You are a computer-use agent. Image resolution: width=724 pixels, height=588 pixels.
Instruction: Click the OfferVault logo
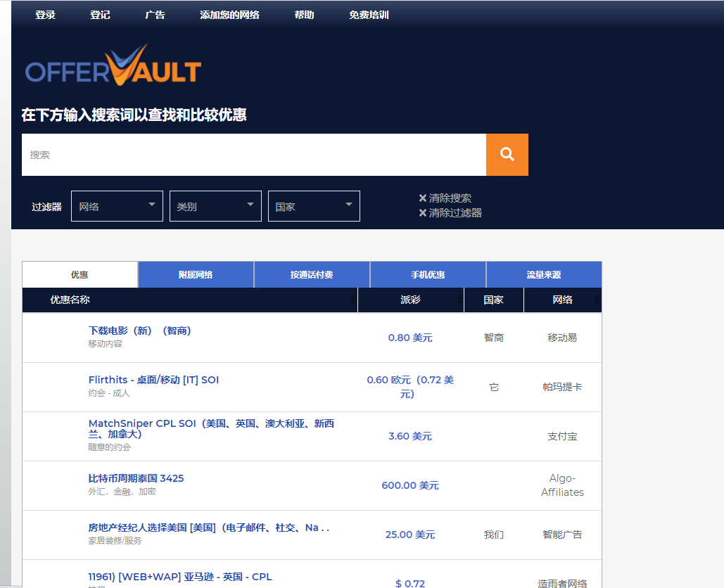(x=113, y=68)
